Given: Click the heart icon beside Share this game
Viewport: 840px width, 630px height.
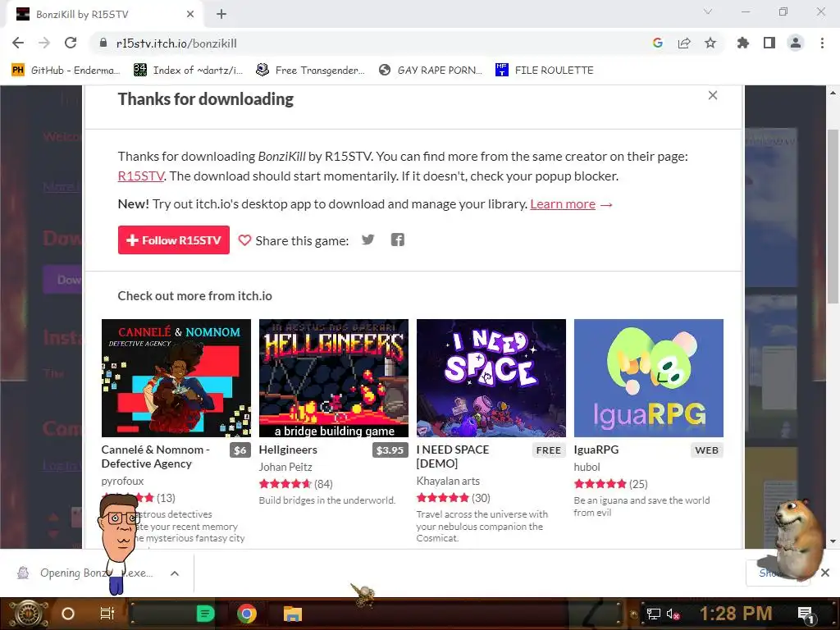Looking at the screenshot, I should 244,240.
